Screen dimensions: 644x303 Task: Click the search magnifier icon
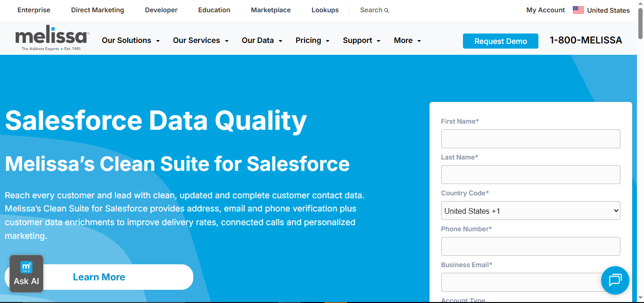pyautogui.click(x=387, y=10)
